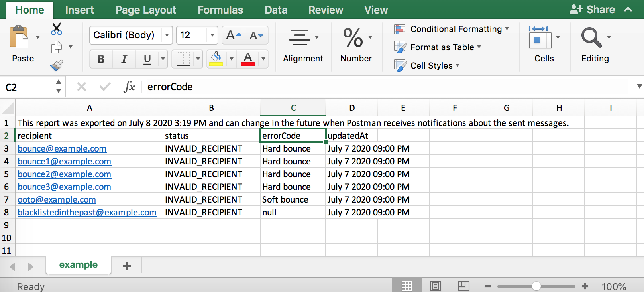Click the fx insert function icon
Screen dimensions: 644x292
point(130,87)
